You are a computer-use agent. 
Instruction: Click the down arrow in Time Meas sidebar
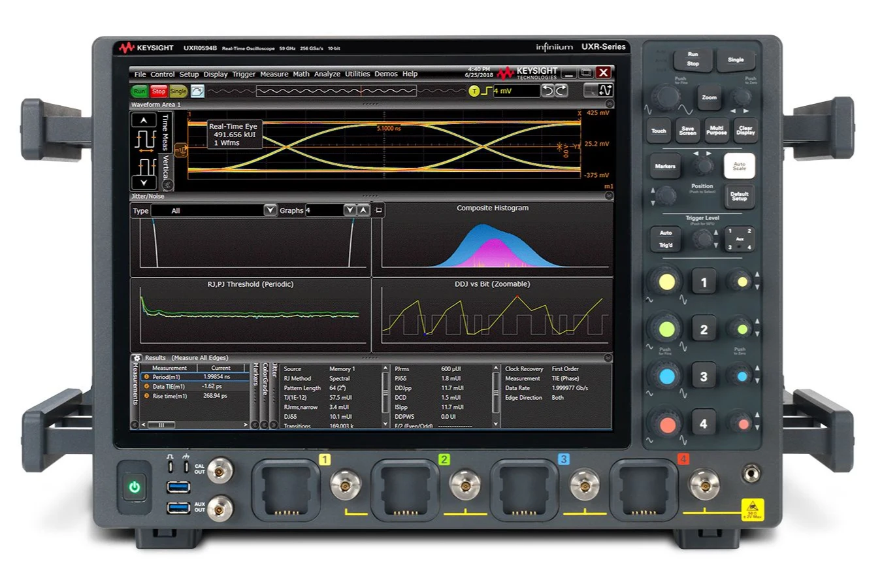(x=144, y=183)
